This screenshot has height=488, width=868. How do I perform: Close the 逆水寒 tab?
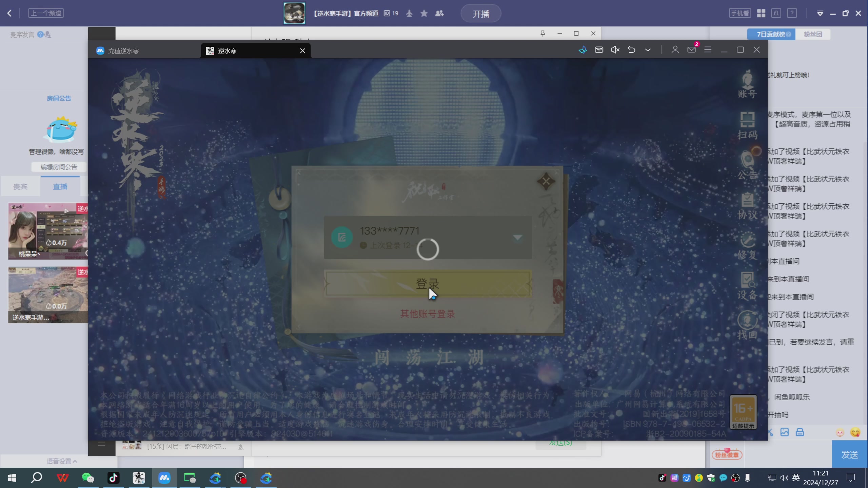coord(302,51)
